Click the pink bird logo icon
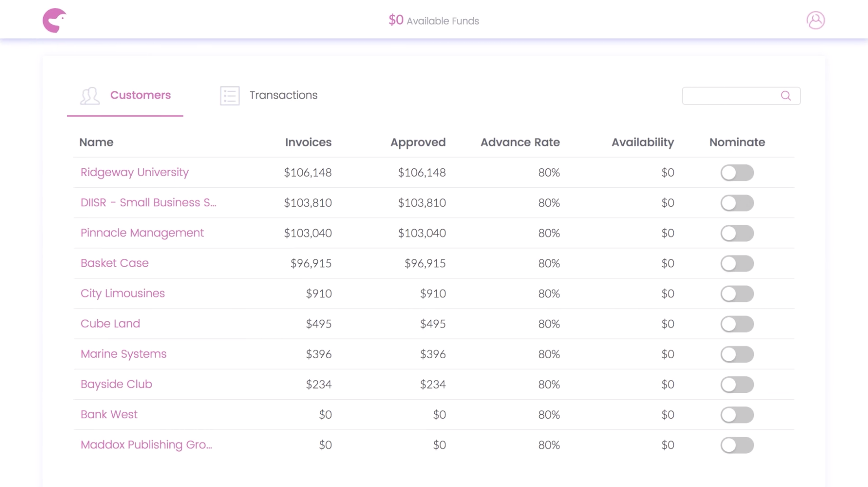 (54, 20)
